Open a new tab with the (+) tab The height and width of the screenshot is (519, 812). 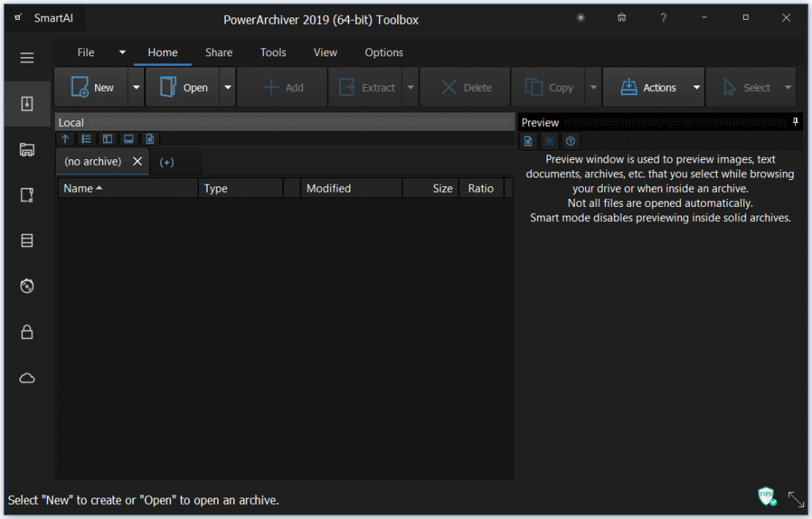tap(167, 161)
